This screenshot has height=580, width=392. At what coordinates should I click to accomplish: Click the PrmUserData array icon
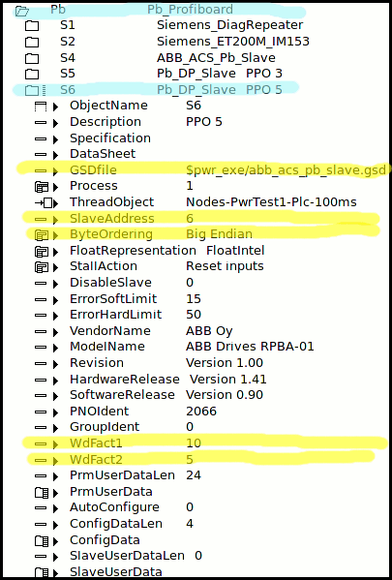pyautogui.click(x=41, y=492)
